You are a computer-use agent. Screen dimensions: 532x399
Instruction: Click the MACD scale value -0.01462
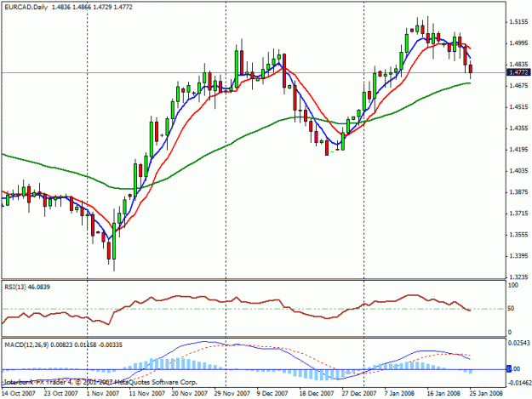tap(518, 383)
